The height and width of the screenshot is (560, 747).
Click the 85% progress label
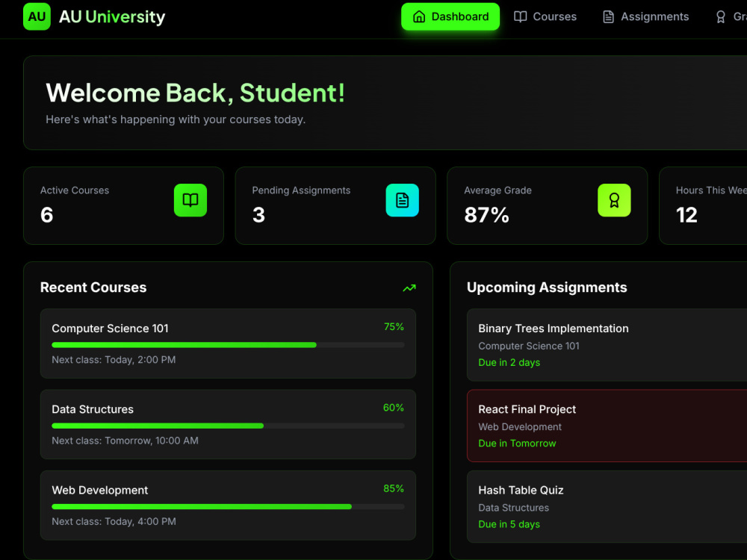pos(394,488)
